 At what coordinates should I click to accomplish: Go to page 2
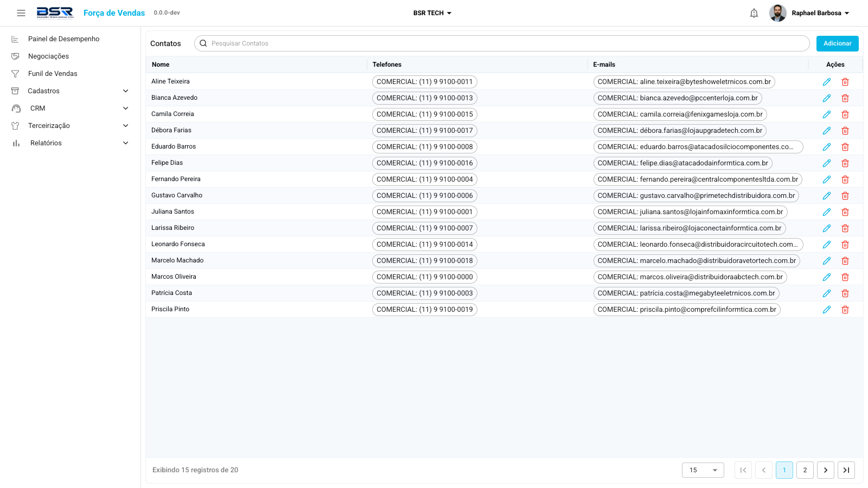(805, 470)
